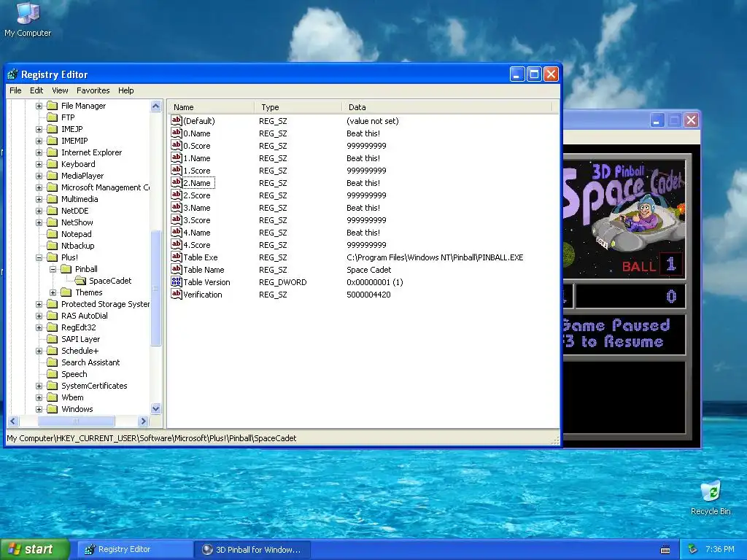Click the C:\Program Files PINBALL.EXE data cell
Image resolution: width=747 pixels, height=560 pixels.
435,257
